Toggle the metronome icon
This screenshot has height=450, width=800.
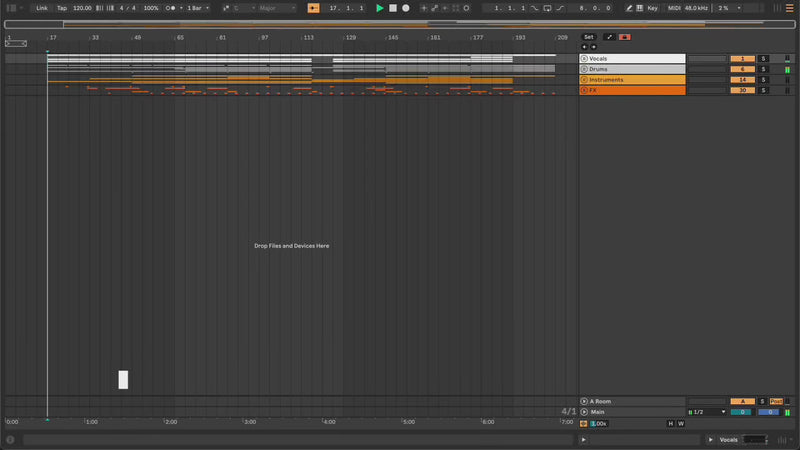pyautogui.click(x=170, y=8)
